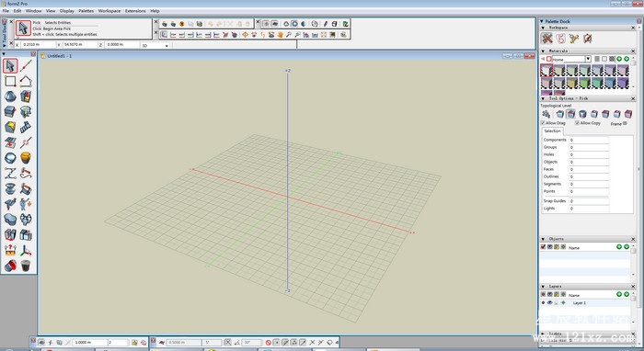Select the Pick arrow tool
The image size is (644, 351).
pyautogui.click(x=10, y=65)
